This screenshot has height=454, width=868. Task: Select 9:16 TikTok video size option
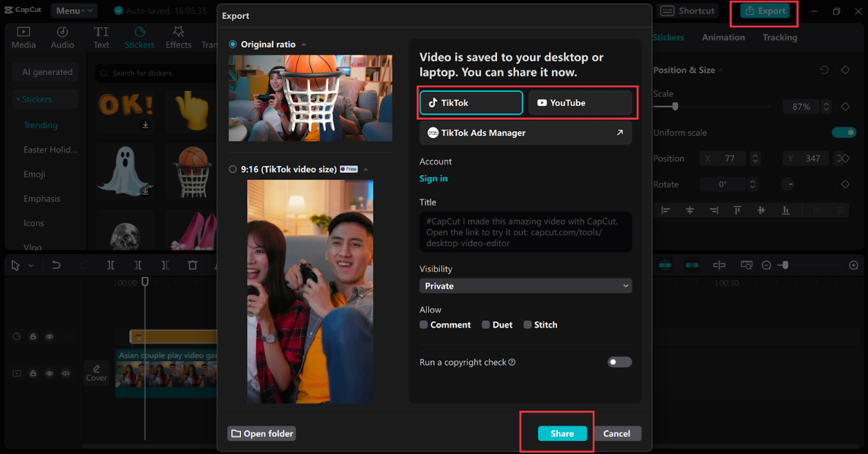click(232, 169)
